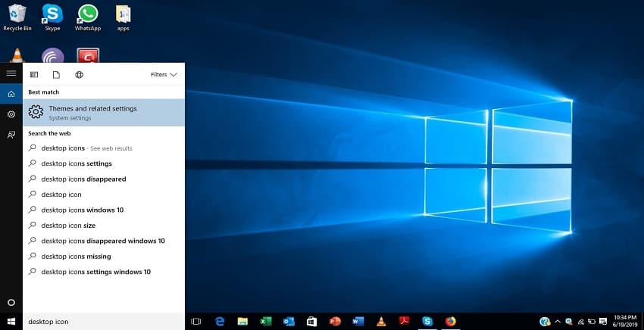Image resolution: width=644 pixels, height=330 pixels.
Task: Open the settings gear in search sidebar
Action: tap(11, 114)
